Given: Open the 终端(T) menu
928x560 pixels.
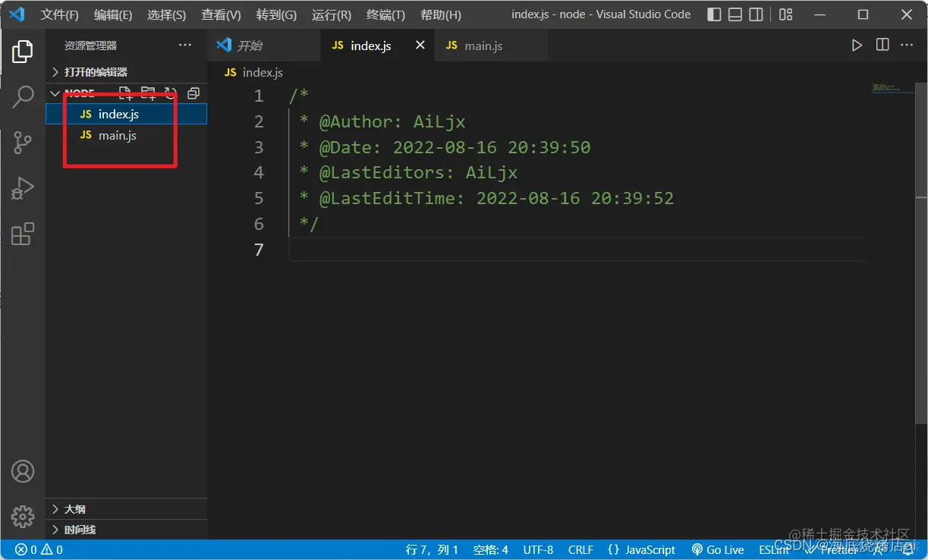Looking at the screenshot, I should point(386,14).
